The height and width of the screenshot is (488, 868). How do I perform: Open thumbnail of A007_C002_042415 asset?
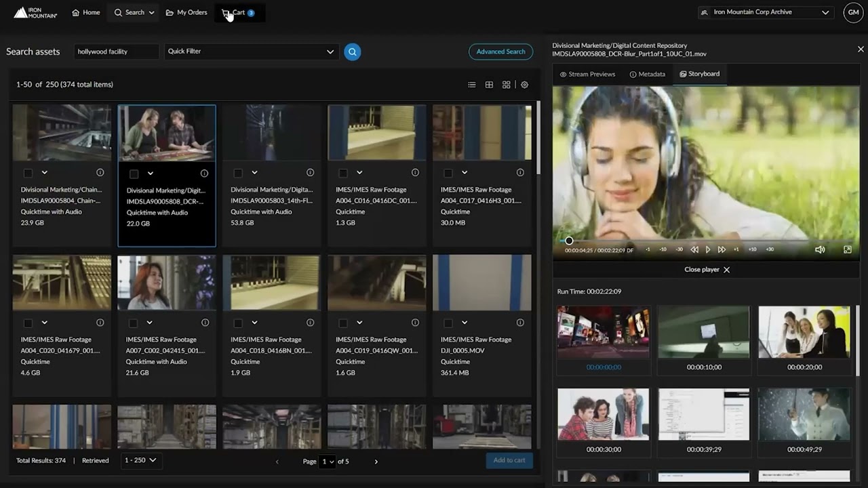(167, 283)
